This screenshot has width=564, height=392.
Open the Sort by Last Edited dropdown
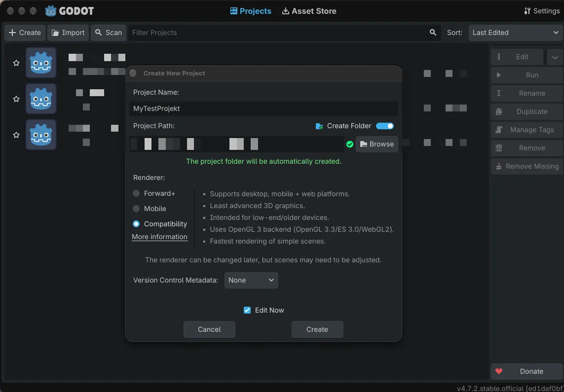[x=516, y=33]
